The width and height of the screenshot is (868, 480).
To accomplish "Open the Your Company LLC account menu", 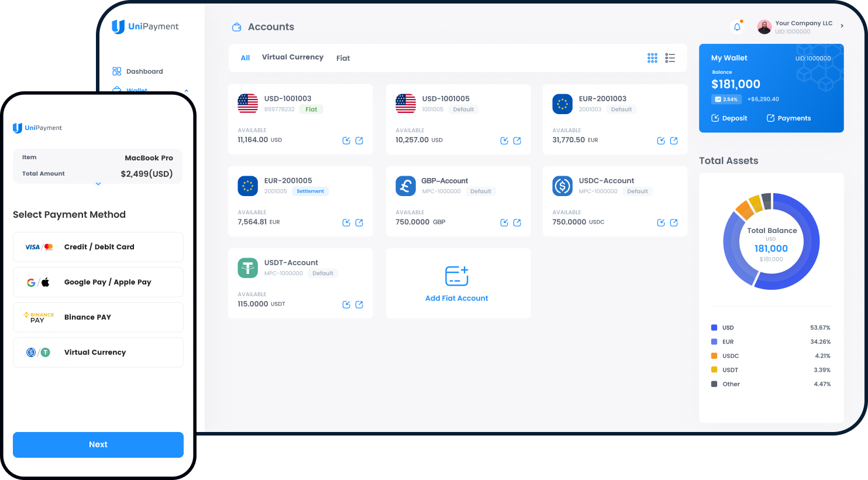I will [x=801, y=26].
